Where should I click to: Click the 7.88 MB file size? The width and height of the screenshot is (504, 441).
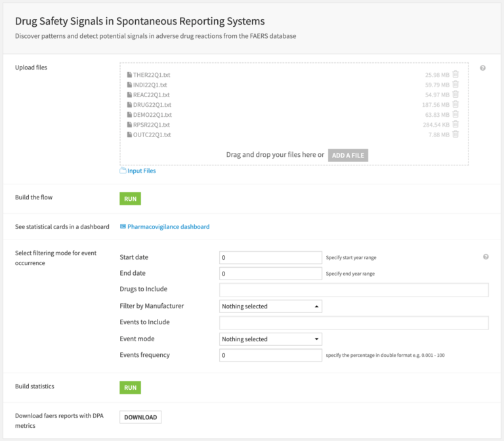pyautogui.click(x=439, y=135)
